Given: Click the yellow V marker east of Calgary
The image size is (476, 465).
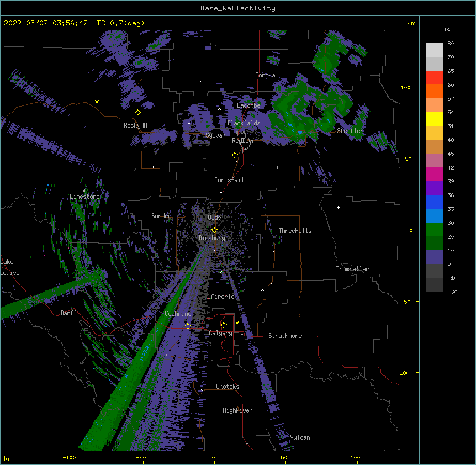Looking at the screenshot, I should pos(237,323).
